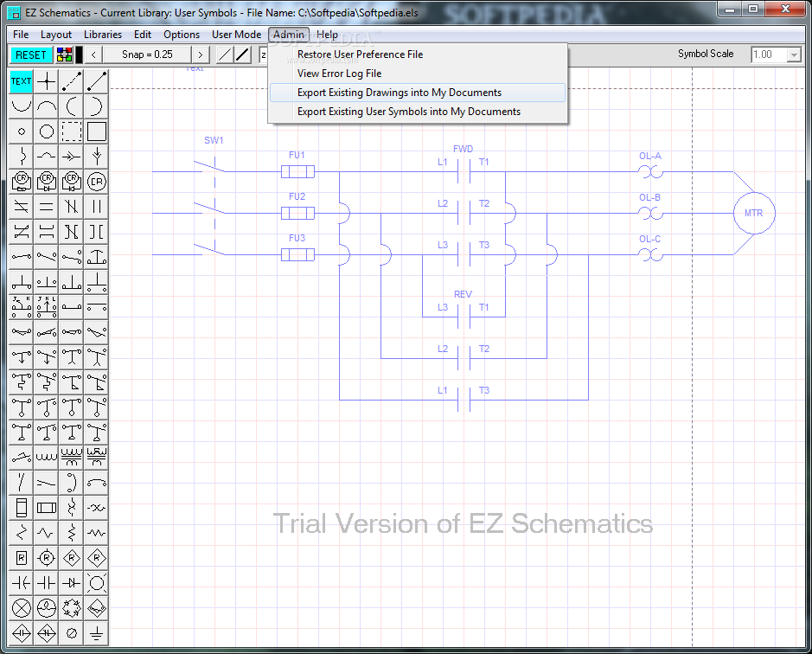
Task: Select the bottom-curved arc tool
Action: (x=22, y=106)
